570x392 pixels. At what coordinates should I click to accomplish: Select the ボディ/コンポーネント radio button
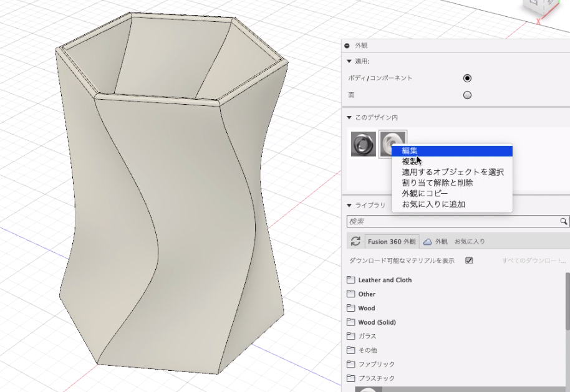point(467,78)
